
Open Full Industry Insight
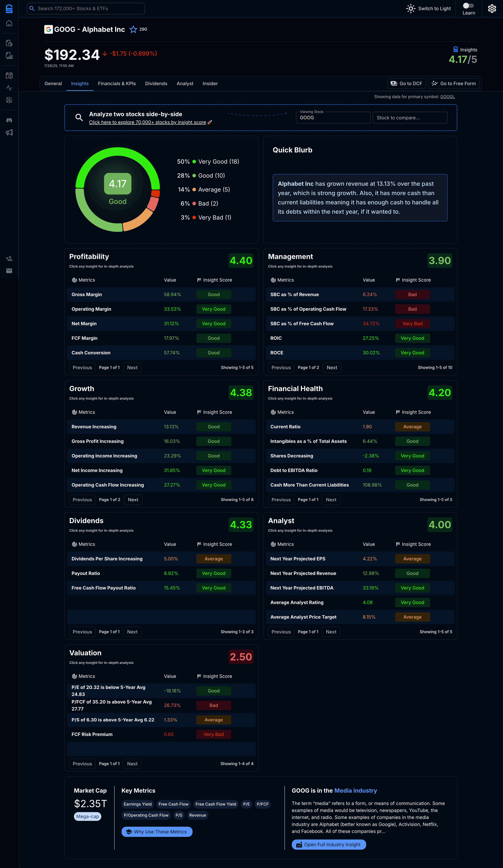tap(328, 845)
